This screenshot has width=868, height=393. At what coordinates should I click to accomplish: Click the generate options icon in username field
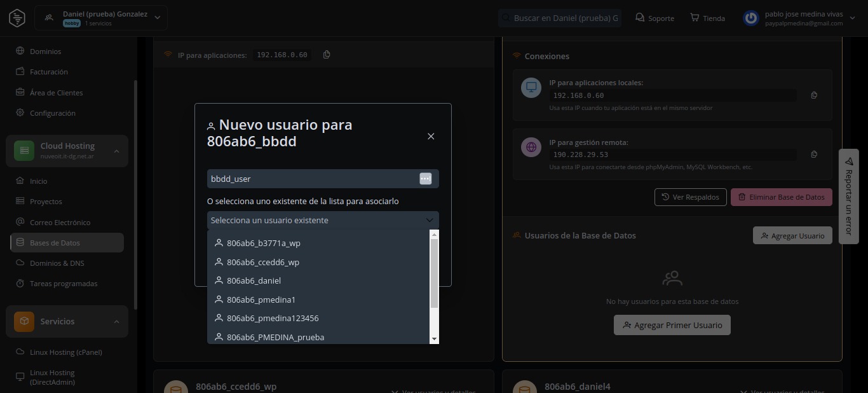click(426, 179)
